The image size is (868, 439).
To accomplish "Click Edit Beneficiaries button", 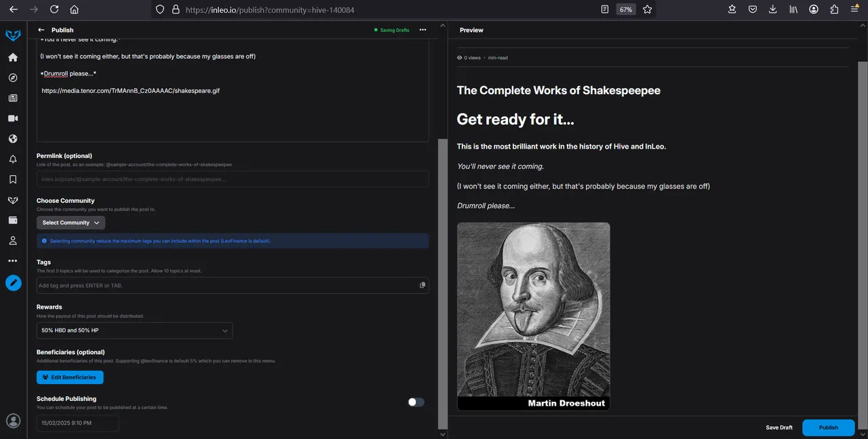I will point(70,377).
